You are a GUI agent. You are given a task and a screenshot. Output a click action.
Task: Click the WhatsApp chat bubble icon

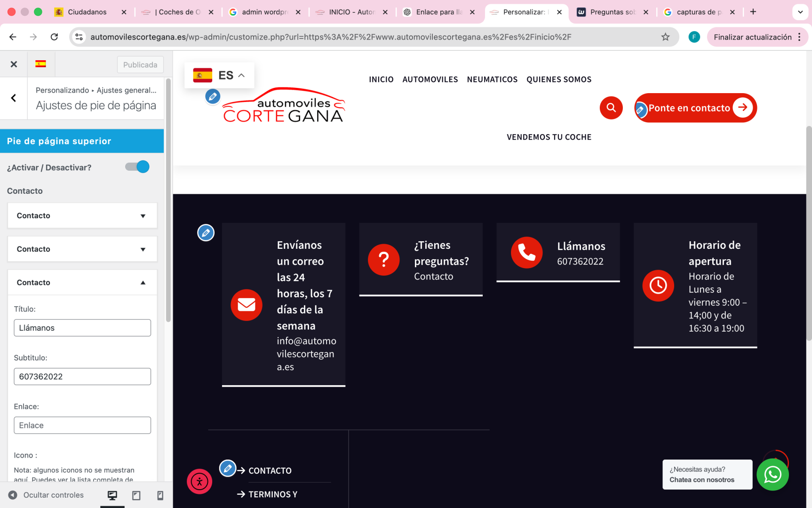click(x=772, y=475)
